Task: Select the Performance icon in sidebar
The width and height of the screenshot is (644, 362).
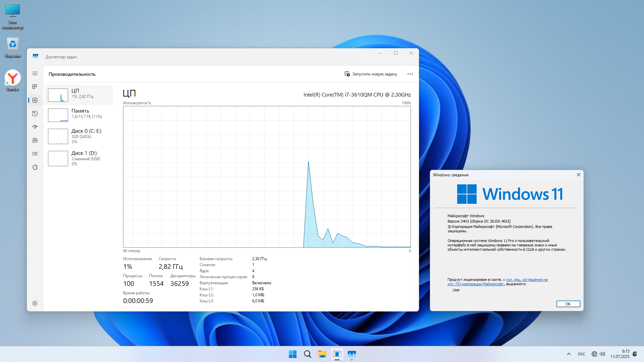Action: (35, 100)
